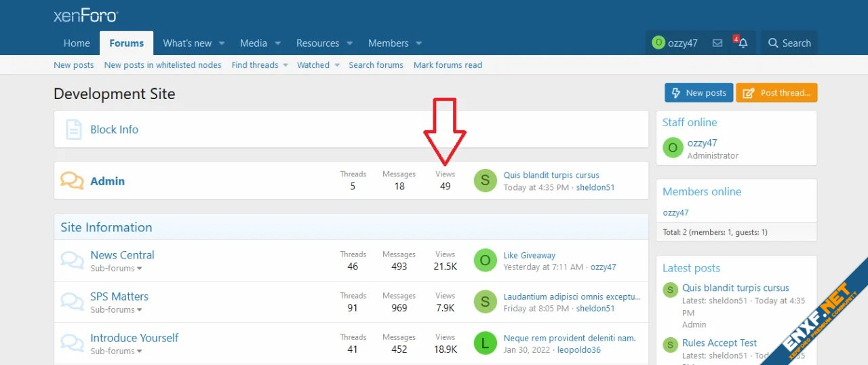Expand the Media menu arrow
868x365 pixels.
[277, 43]
